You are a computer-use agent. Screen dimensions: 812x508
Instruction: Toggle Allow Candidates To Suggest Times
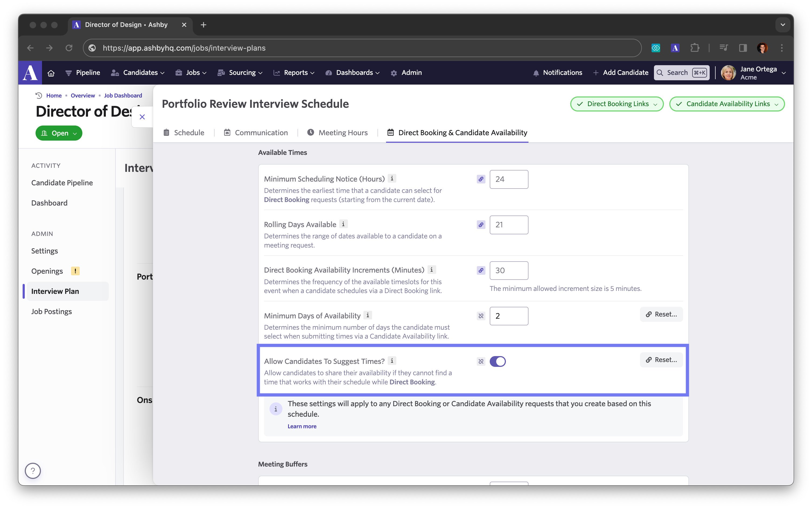498,361
